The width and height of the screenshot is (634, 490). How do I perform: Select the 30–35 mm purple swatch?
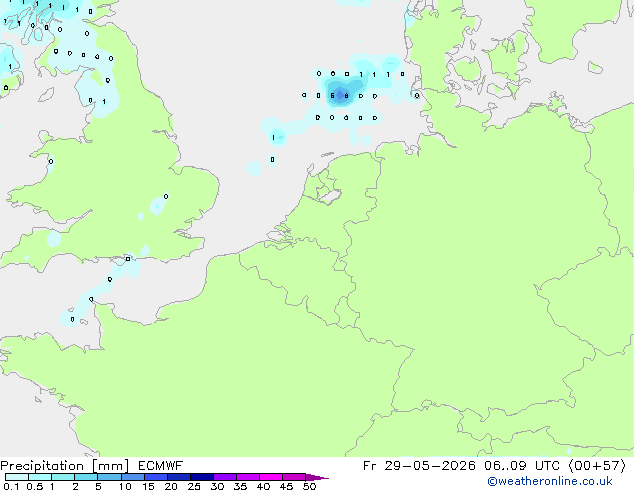(x=224, y=477)
